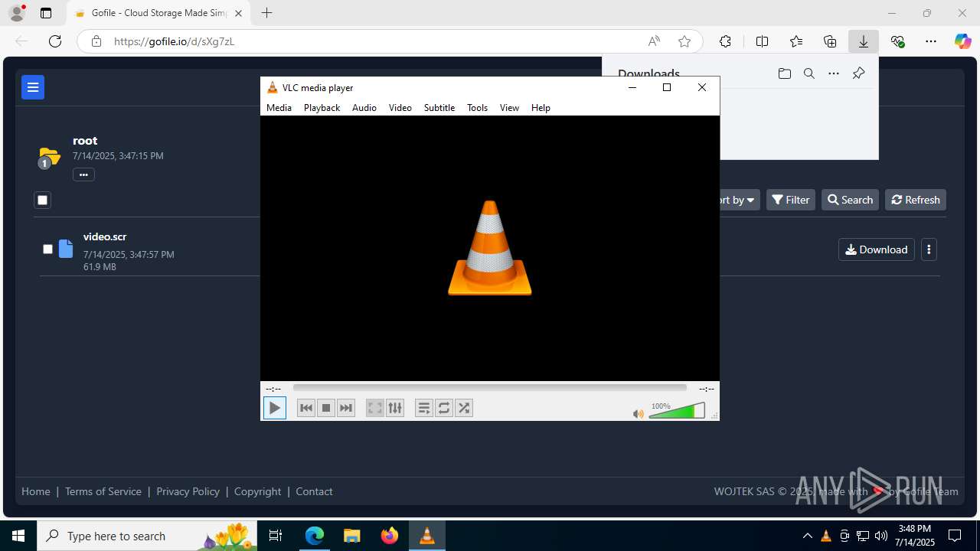Open the VLC Audio menu
Image resolution: width=980 pixels, height=551 pixels.
point(364,108)
